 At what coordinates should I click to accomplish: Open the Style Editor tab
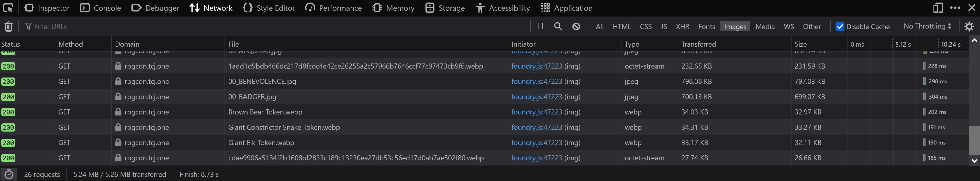(x=269, y=8)
